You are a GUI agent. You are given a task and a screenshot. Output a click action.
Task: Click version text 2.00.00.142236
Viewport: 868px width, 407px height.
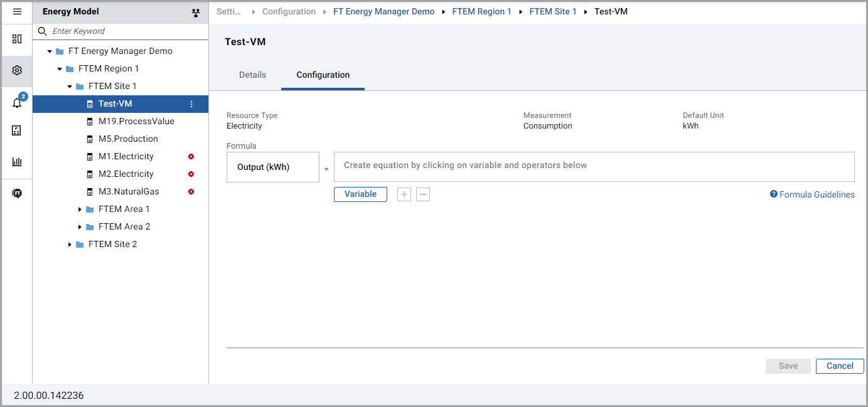coord(48,396)
